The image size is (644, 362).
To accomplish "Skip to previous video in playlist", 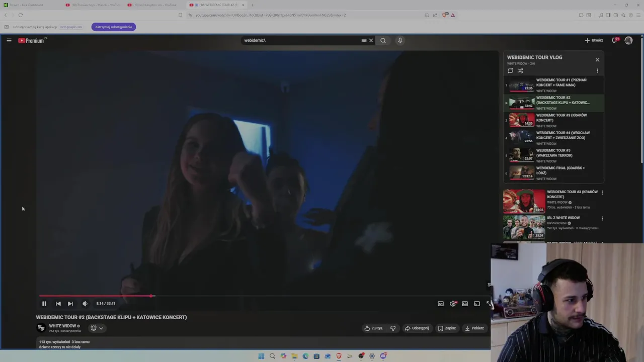I will [x=58, y=303].
